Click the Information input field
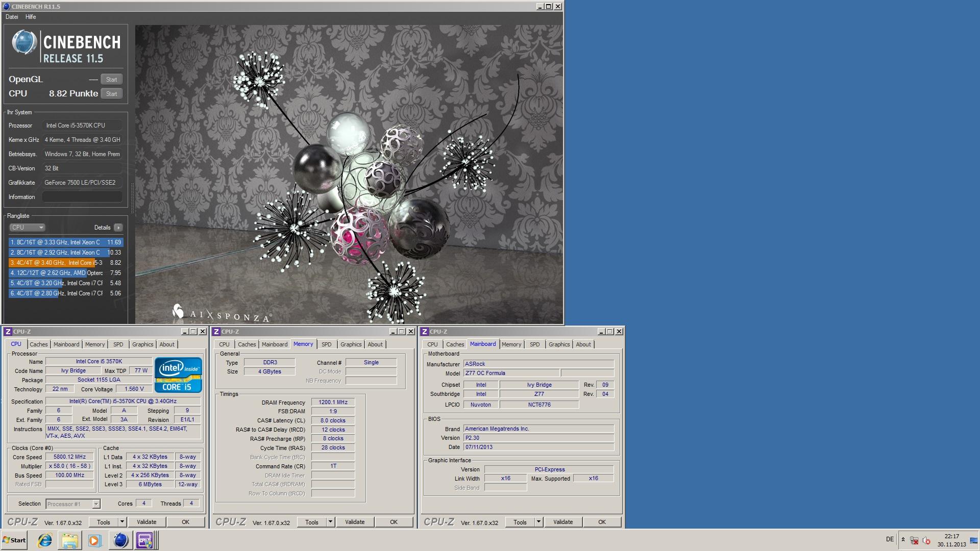Screen dimensions: 980x551 point(82,197)
